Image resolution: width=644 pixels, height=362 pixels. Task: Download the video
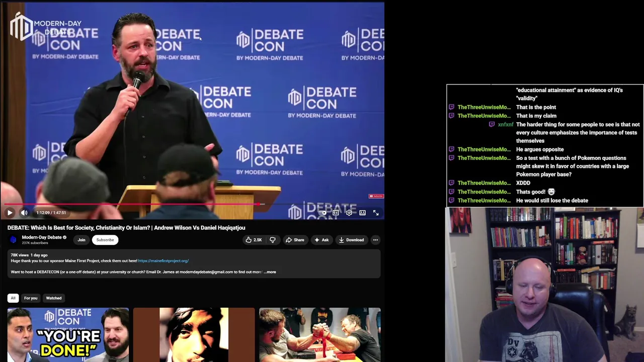pyautogui.click(x=351, y=240)
